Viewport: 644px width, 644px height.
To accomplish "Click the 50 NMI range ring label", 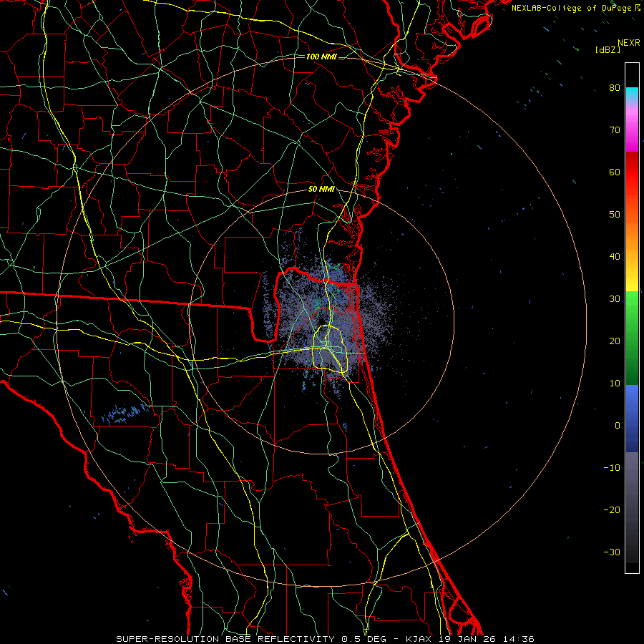I will [x=321, y=190].
